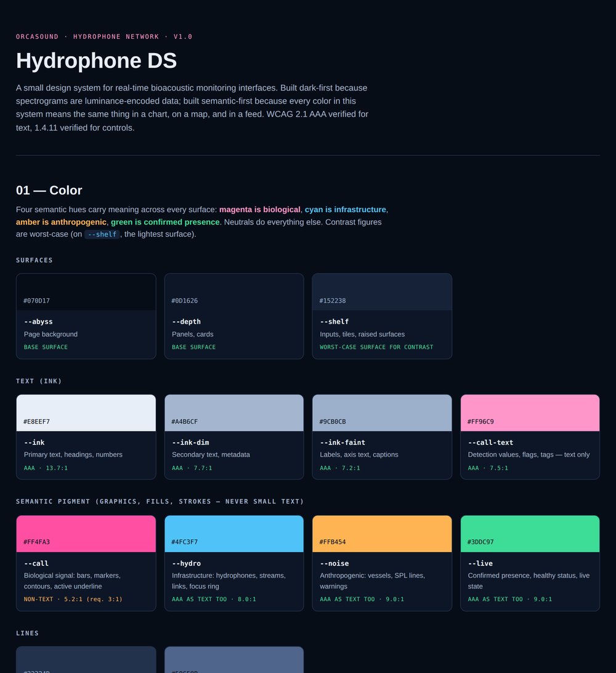
Task: Click 'AAA AS TEXT TOO · 8.0:1' label
Action: 214,599
